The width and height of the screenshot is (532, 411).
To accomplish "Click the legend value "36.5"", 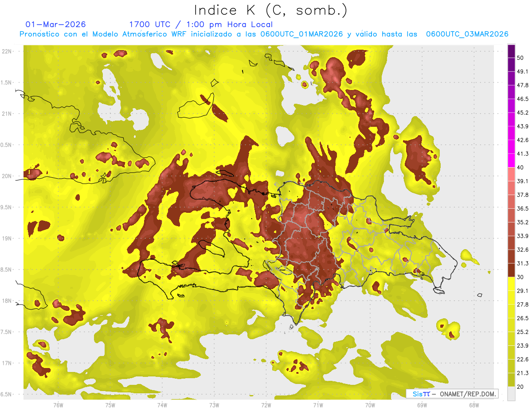I will tap(523, 208).
